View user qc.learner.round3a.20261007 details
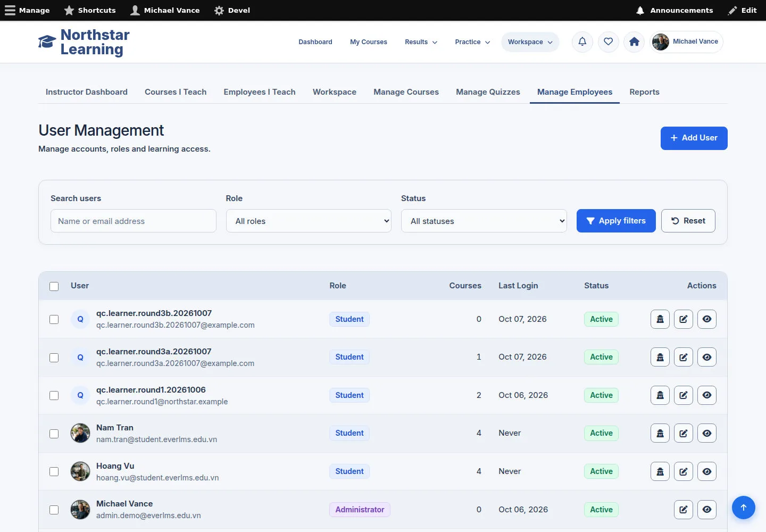 707,357
